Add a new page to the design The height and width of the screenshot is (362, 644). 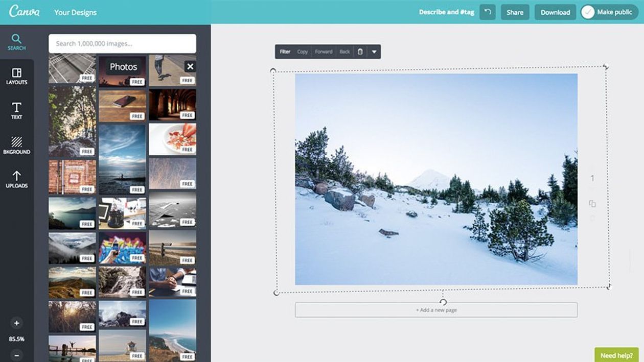436,310
